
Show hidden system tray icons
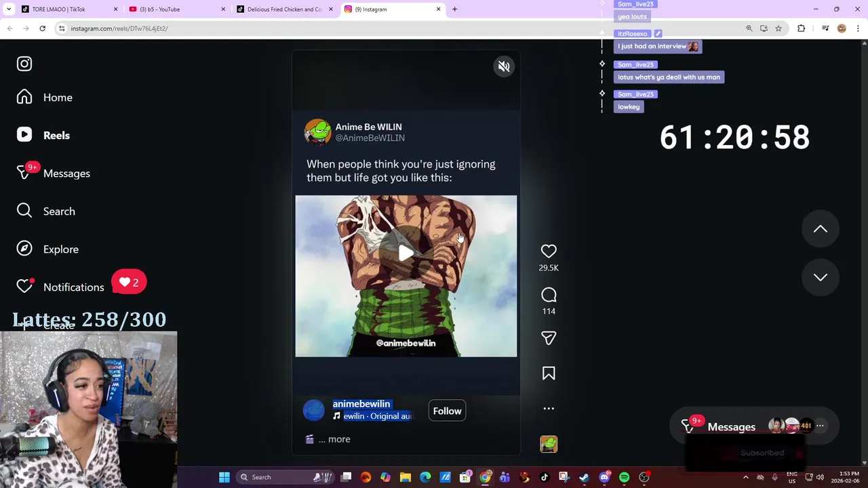[746, 477]
